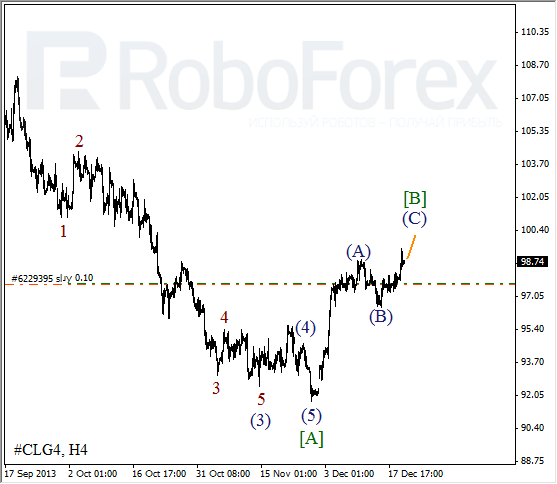Screen dimensions: 557x484
Task: Click the red wave label 2
Action: [x=79, y=141]
